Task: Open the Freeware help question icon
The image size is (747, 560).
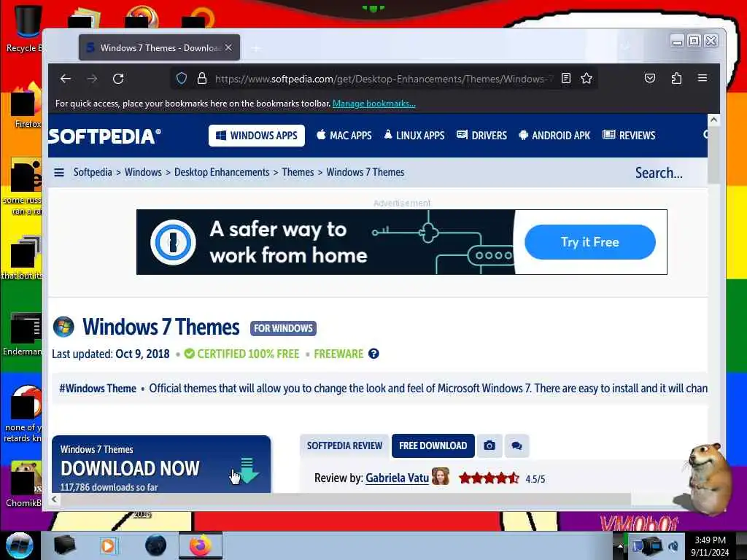Action: pyautogui.click(x=373, y=354)
